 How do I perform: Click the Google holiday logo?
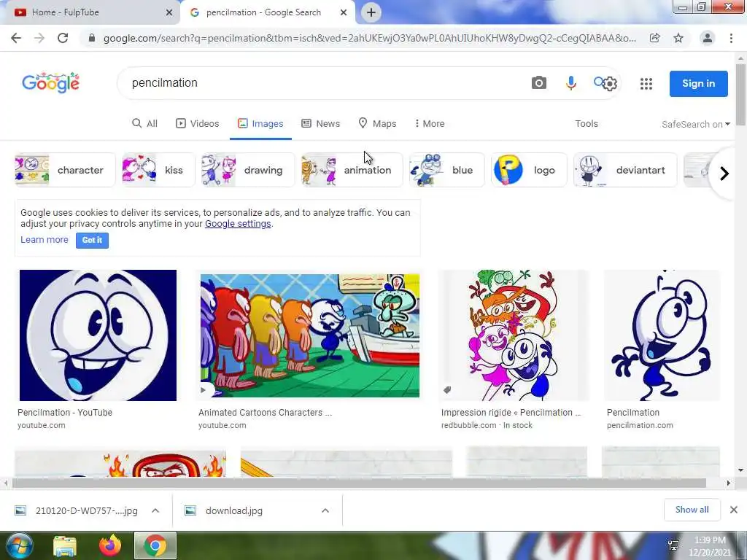coord(50,83)
